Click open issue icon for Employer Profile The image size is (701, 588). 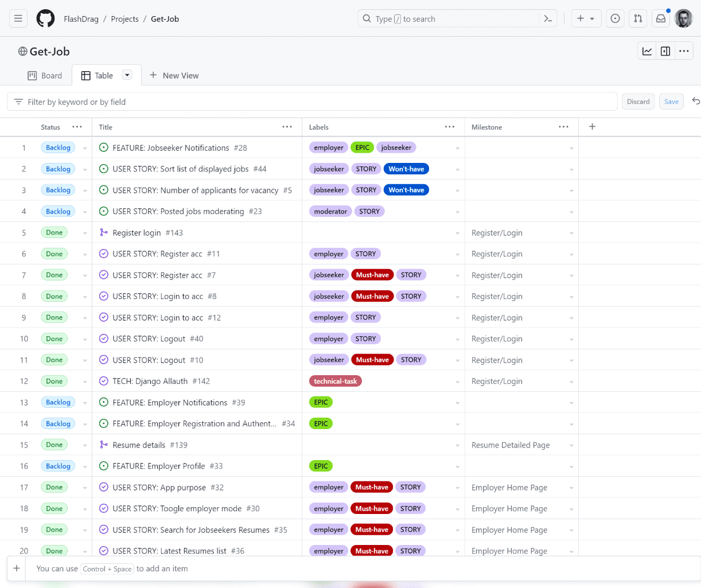tap(104, 466)
